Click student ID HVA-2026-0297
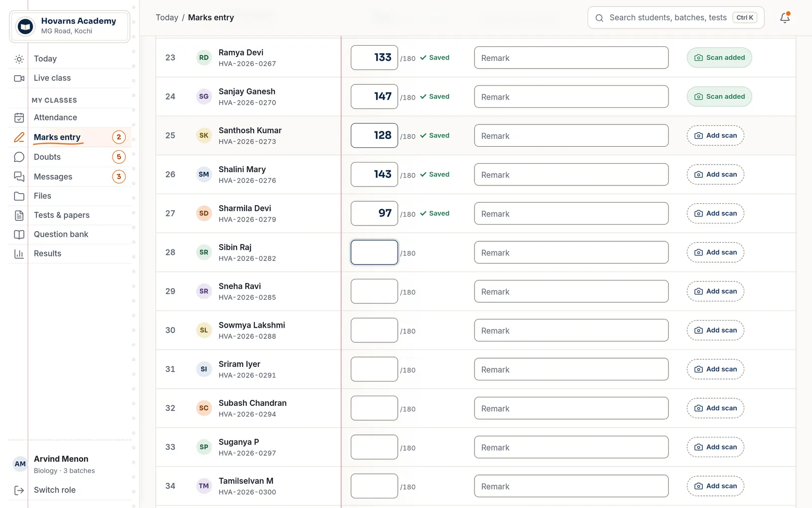812x508 pixels. (x=247, y=454)
